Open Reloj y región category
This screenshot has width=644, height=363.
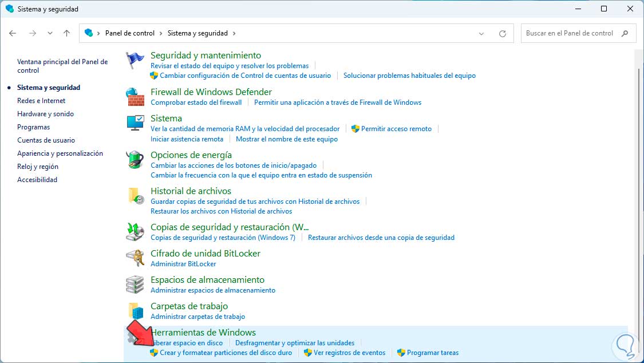click(38, 166)
